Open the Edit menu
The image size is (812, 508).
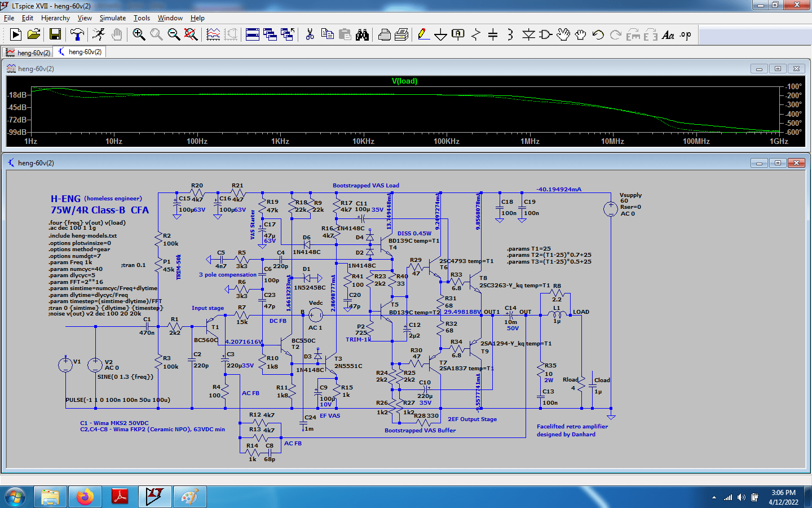pos(28,18)
